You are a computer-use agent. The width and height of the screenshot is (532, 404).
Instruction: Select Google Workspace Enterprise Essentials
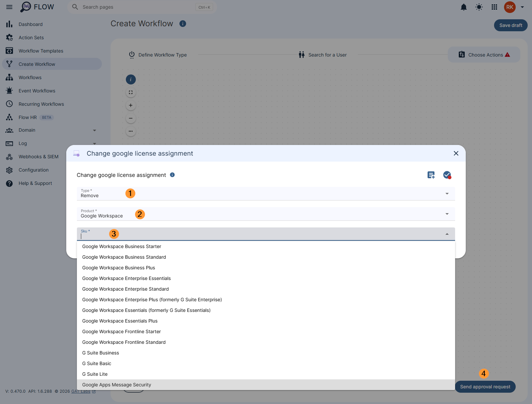tap(266, 278)
